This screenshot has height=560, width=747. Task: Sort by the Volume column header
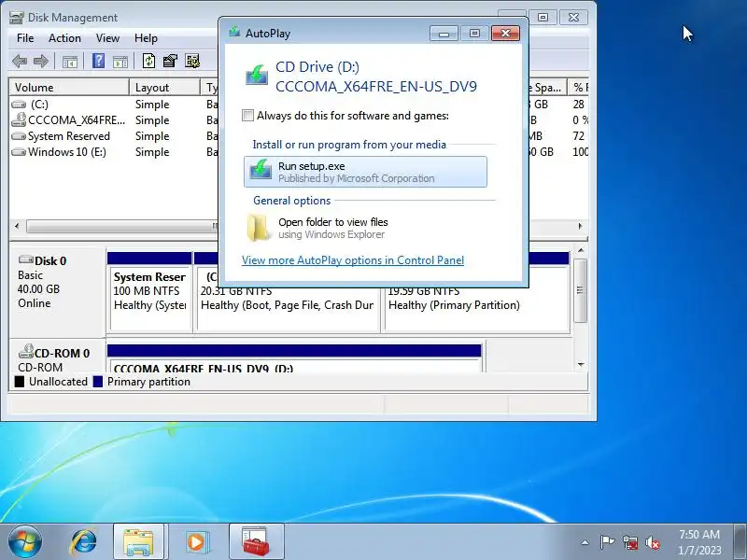(69, 87)
